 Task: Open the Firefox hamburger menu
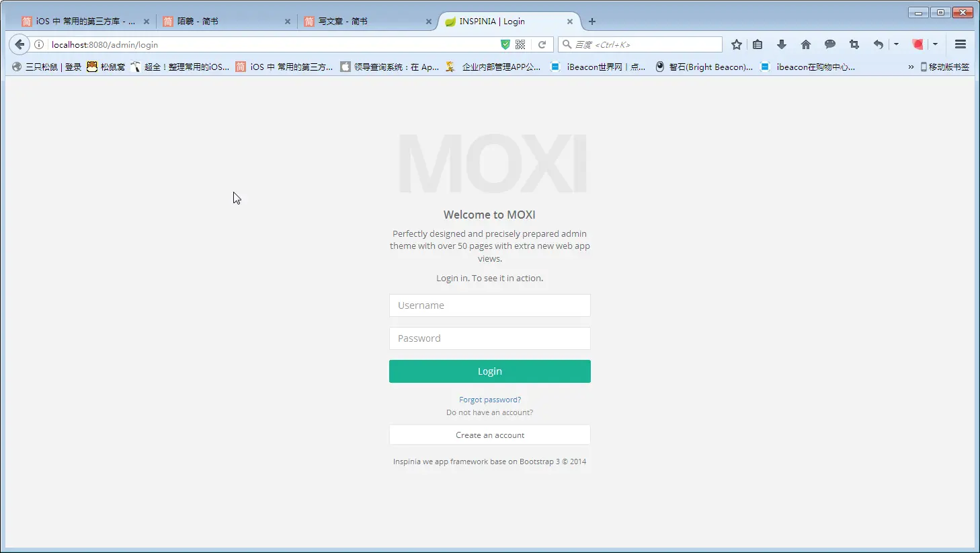(x=961, y=44)
